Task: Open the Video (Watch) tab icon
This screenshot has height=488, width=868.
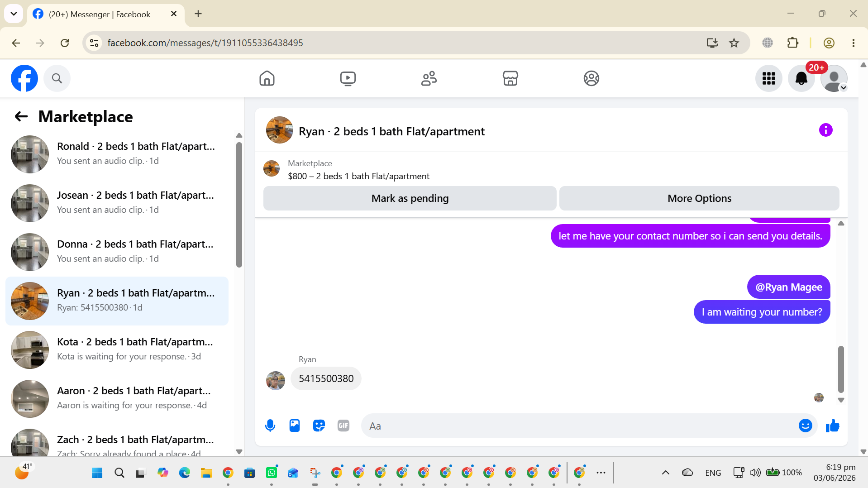Action: pos(348,78)
